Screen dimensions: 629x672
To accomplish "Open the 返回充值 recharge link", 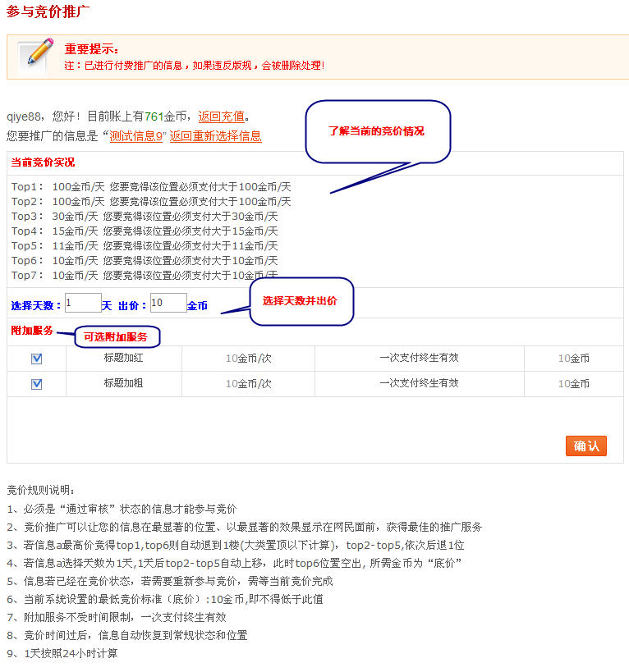I will coord(221,117).
